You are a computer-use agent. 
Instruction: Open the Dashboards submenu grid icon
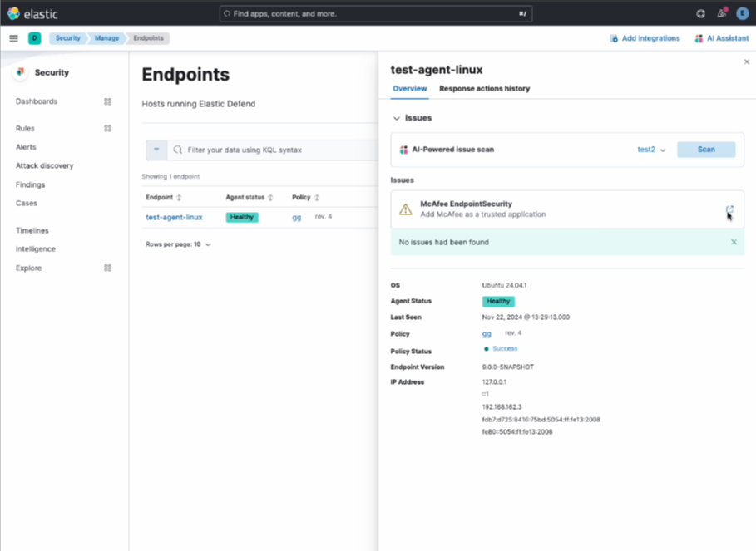pyautogui.click(x=107, y=101)
